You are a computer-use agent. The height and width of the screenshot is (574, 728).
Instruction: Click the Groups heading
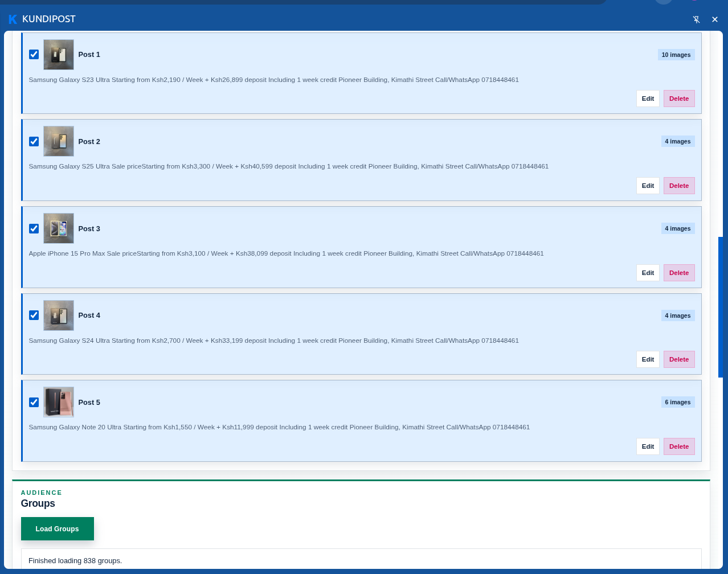click(38, 503)
